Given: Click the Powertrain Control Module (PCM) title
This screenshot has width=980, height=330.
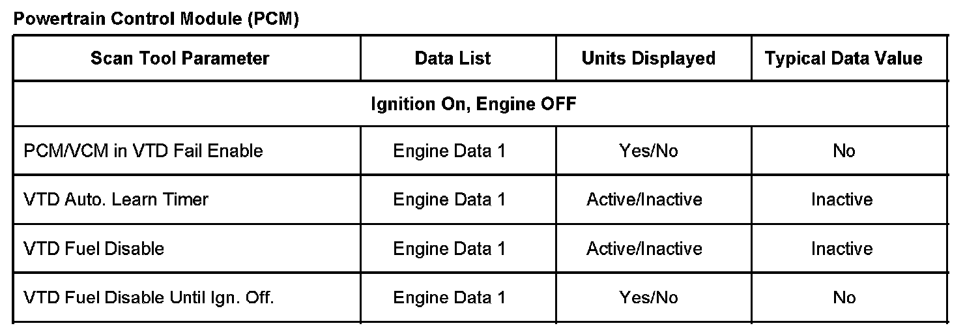Looking at the screenshot, I should [x=156, y=19].
